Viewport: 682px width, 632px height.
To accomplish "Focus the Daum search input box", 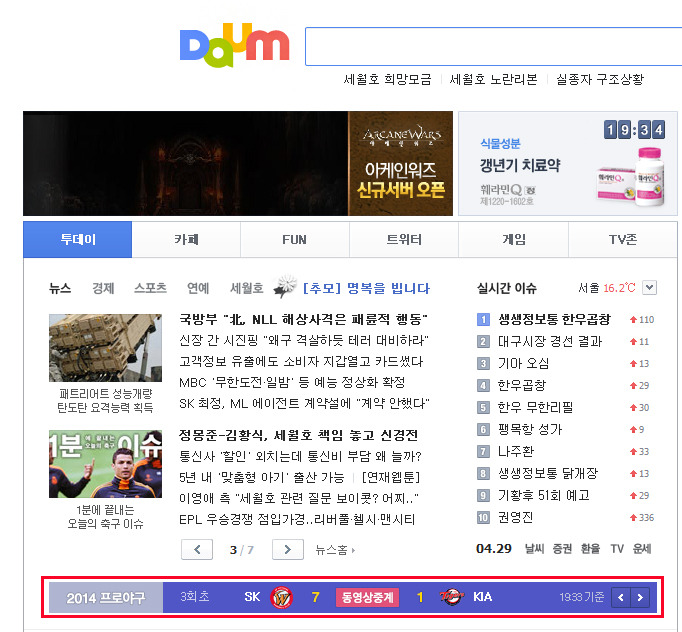I will [494, 47].
